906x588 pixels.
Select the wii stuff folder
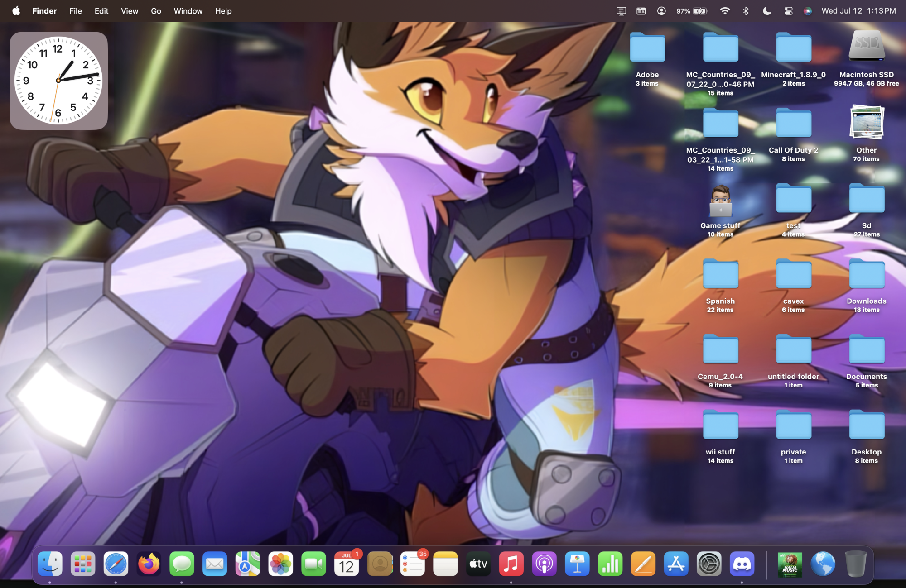pos(720,436)
